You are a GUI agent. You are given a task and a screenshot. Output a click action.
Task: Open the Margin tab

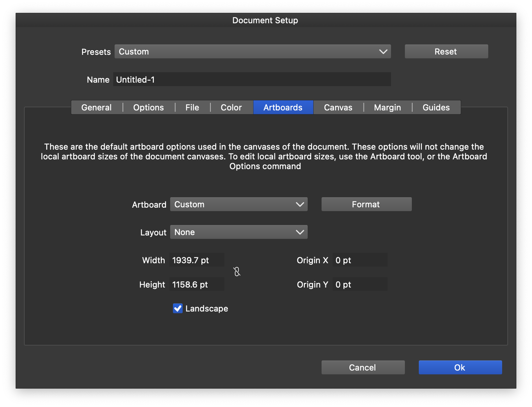387,108
